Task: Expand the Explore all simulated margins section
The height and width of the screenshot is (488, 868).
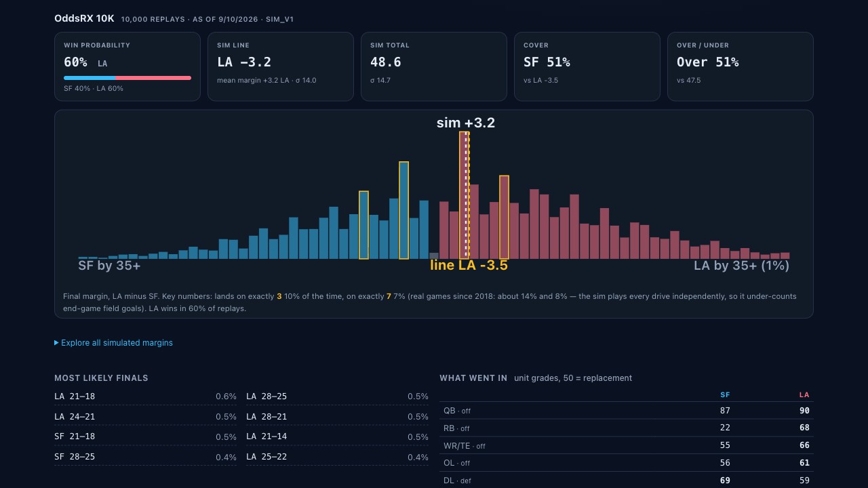Action: click(x=114, y=343)
